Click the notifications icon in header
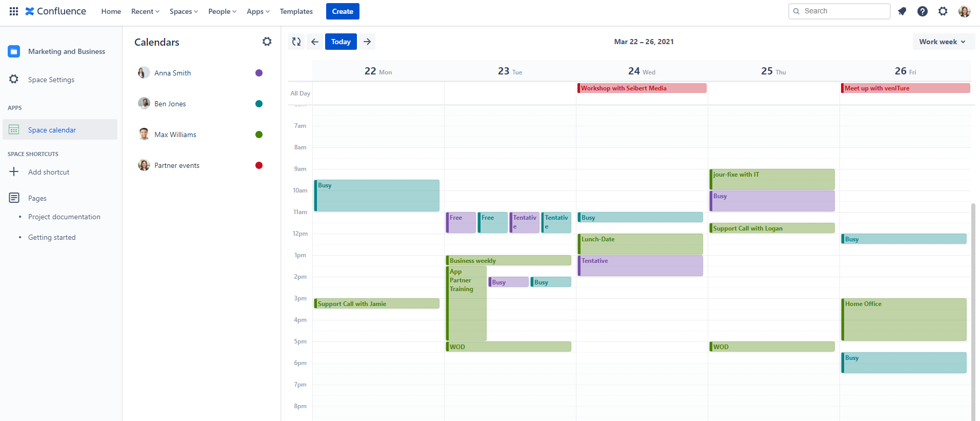This screenshot has width=980, height=421. (902, 11)
